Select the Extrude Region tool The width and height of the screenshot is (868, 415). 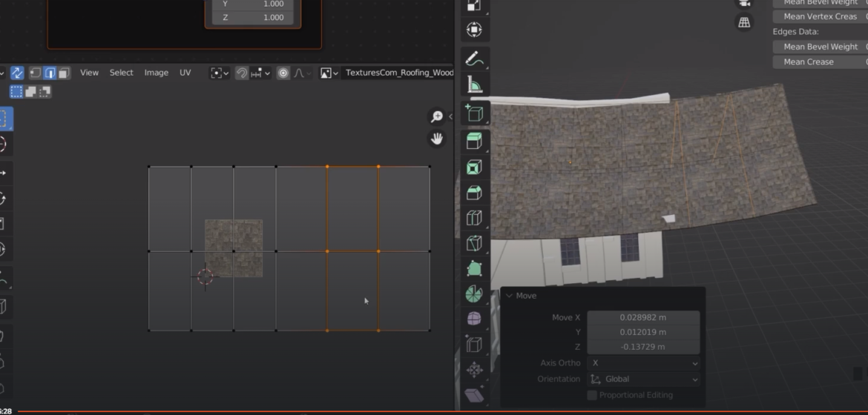tap(474, 141)
